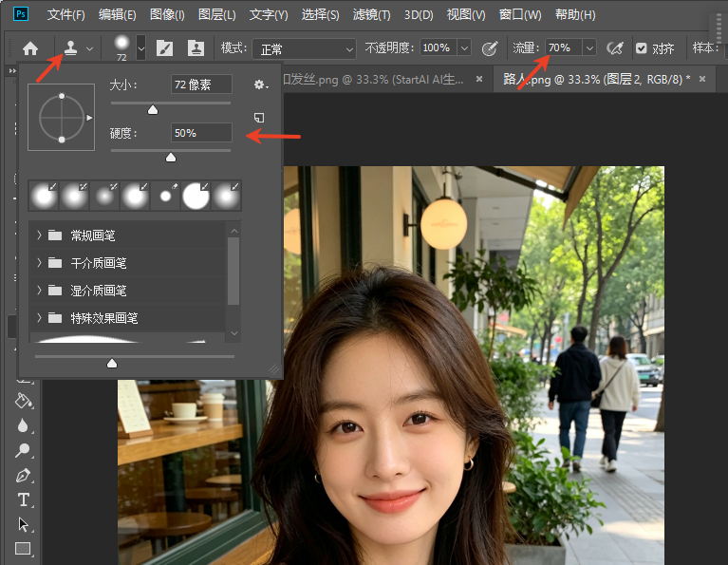Open the 图像(I) menu

point(167,15)
